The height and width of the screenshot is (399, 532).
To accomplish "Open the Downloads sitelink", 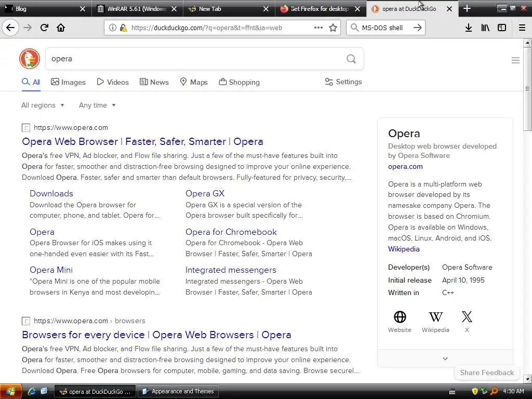I will 51,193.
